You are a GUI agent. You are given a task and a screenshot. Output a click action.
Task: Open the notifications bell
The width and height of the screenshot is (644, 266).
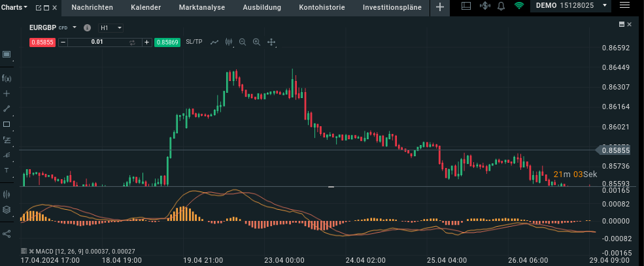[x=501, y=6]
